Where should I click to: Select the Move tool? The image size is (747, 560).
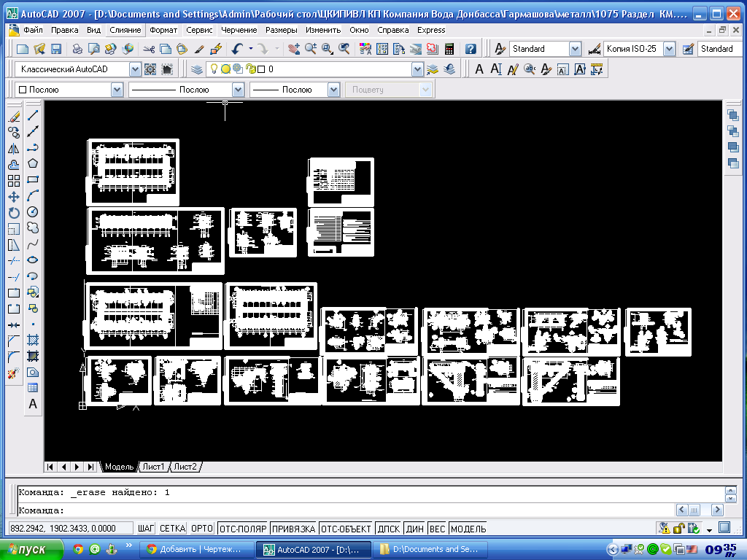[14, 197]
